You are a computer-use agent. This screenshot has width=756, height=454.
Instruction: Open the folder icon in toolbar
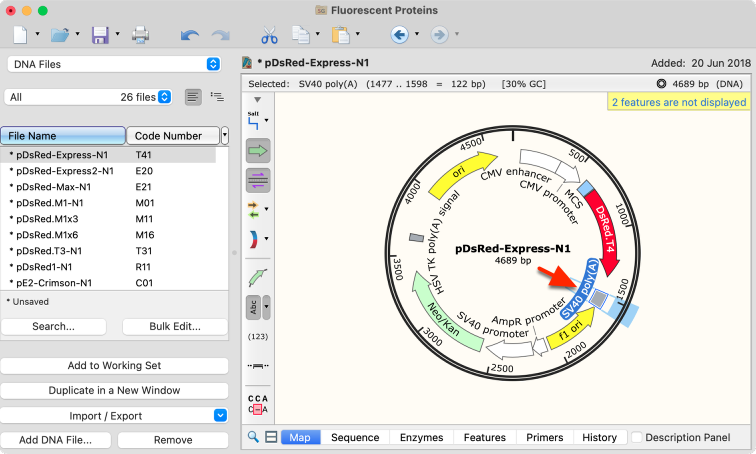(60, 35)
